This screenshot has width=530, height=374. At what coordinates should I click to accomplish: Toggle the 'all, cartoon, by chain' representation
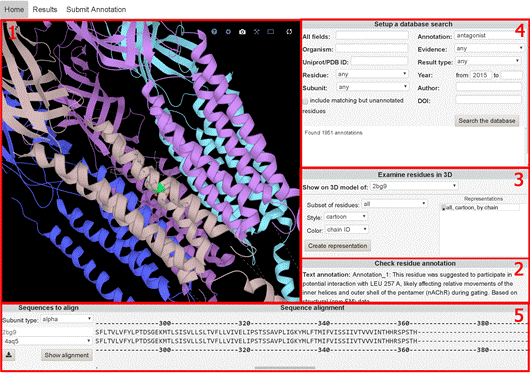443,208
